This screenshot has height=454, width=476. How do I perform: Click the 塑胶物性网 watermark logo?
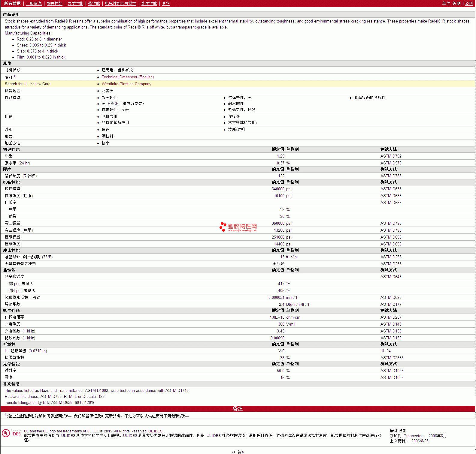238,227
